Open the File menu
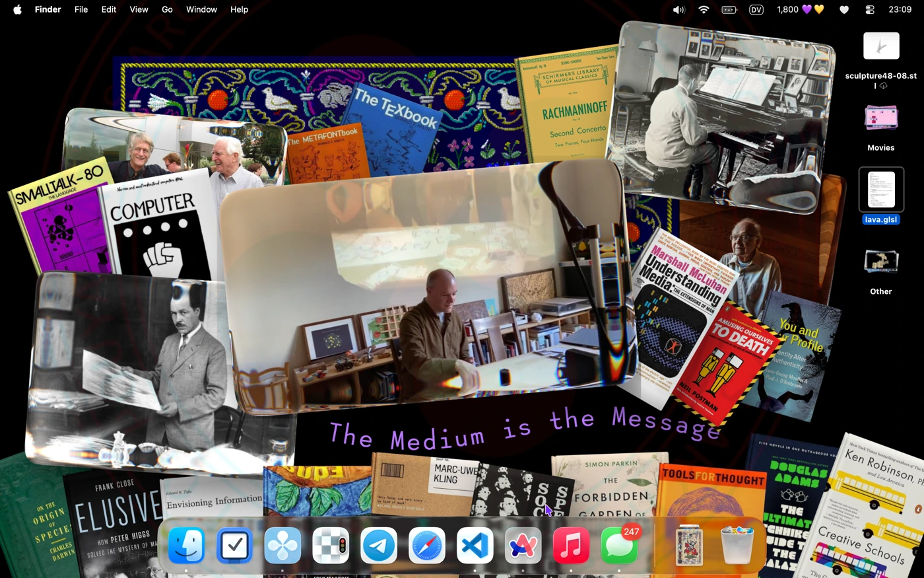 tap(81, 9)
